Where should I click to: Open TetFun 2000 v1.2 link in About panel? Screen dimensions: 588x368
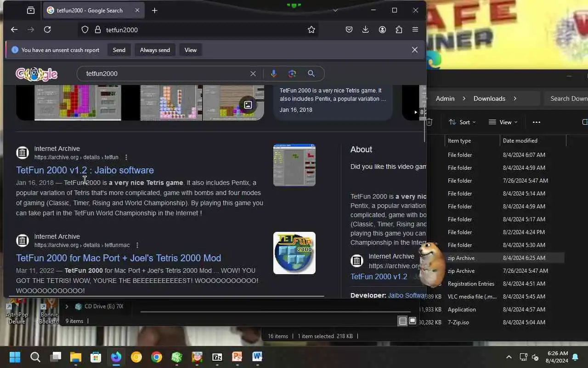(379, 276)
